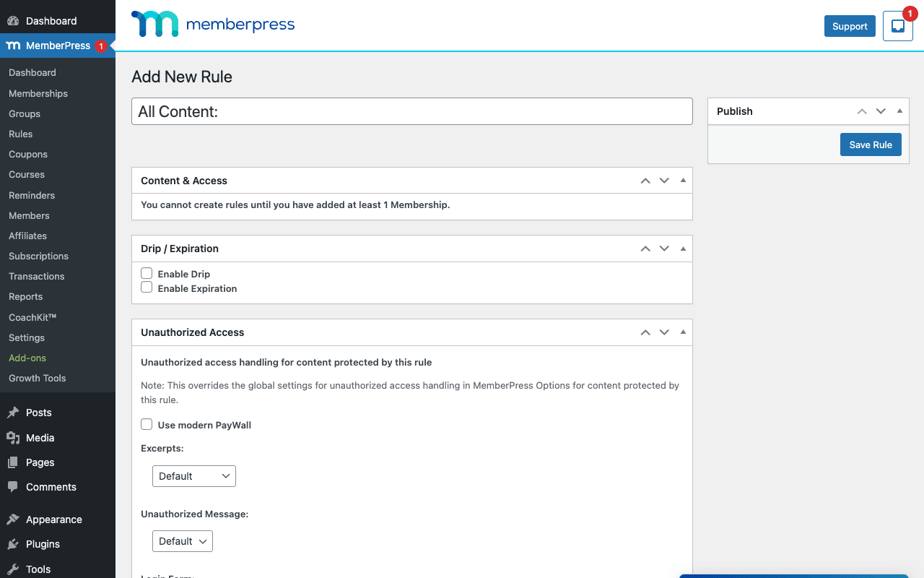Move Publish panel down arrow

coord(881,111)
